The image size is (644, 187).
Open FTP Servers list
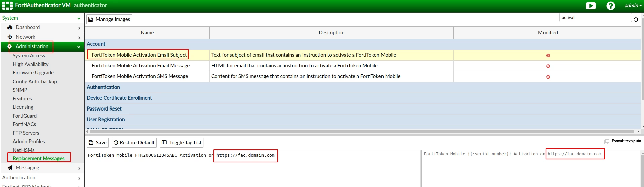pyautogui.click(x=26, y=133)
